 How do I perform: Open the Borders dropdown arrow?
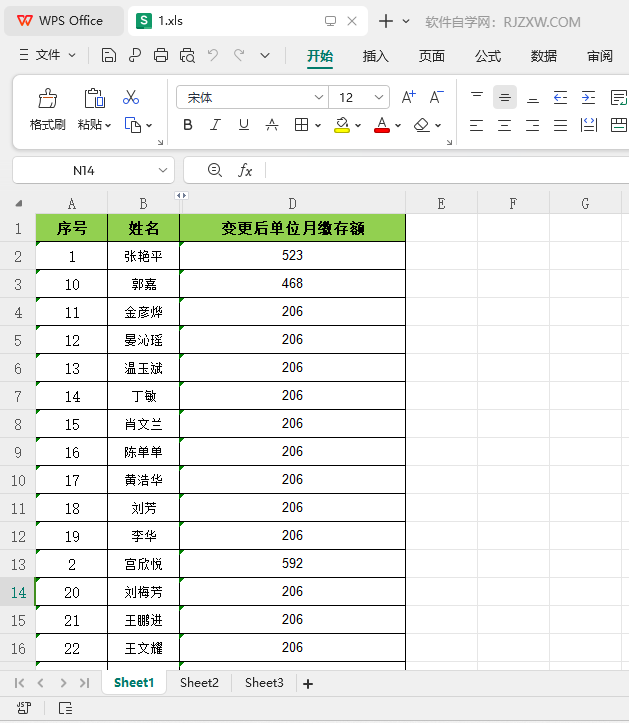click(x=318, y=125)
